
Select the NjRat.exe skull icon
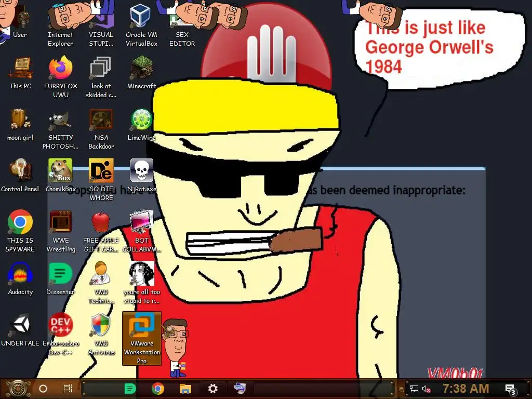[141, 176]
